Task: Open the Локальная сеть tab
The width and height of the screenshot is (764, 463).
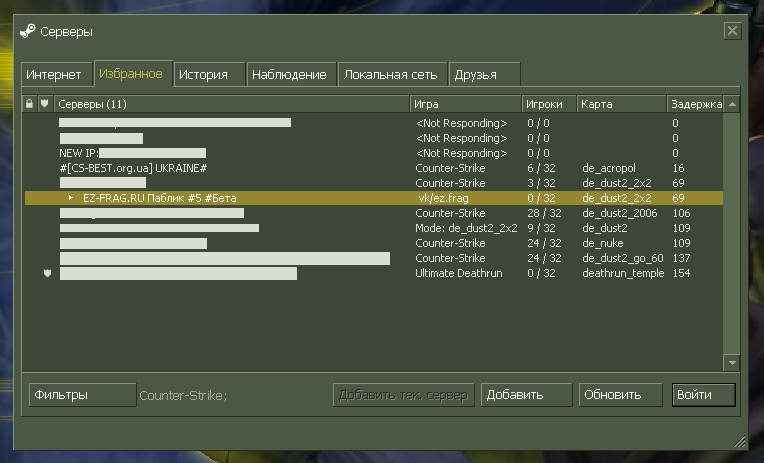Action: click(x=392, y=75)
